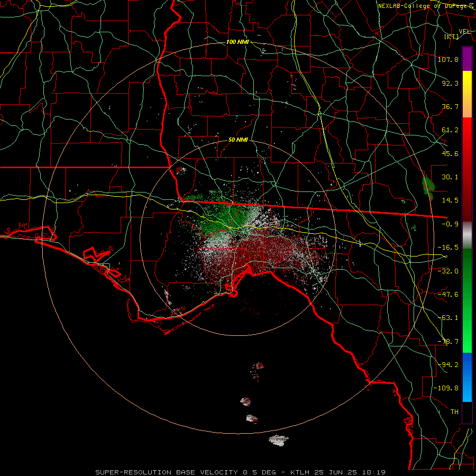The width and height of the screenshot is (476, 476).
Task: Pick the yellow-orange segment of the color bar
Action: (467, 94)
